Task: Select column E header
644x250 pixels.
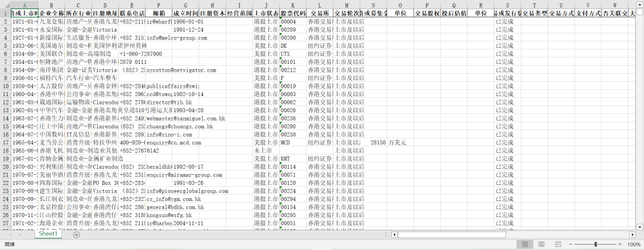Action: (132, 5)
